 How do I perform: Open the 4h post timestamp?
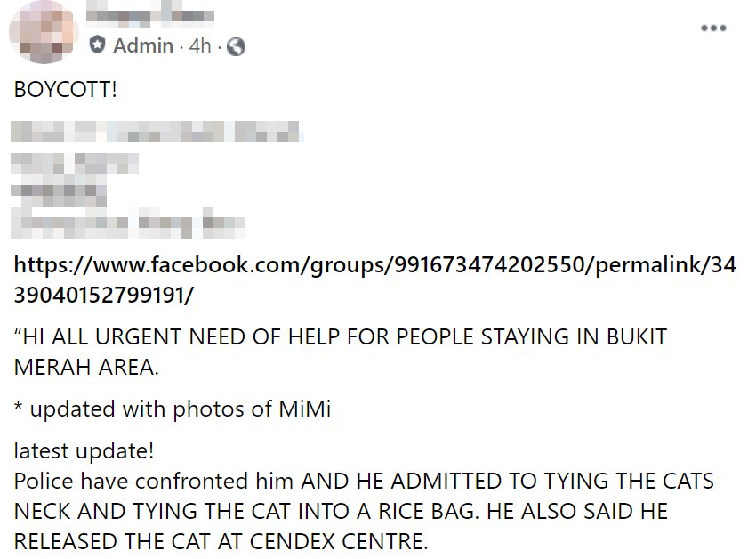tap(200, 45)
